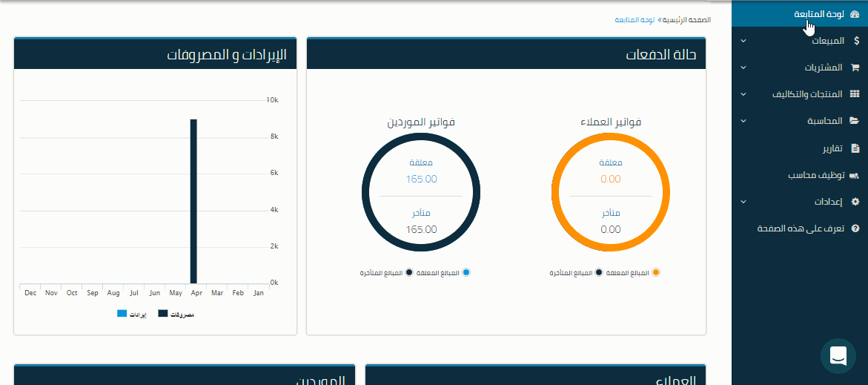
Task: Expand the المنتجات والتكاليف chevron arrow
Action: click(743, 95)
